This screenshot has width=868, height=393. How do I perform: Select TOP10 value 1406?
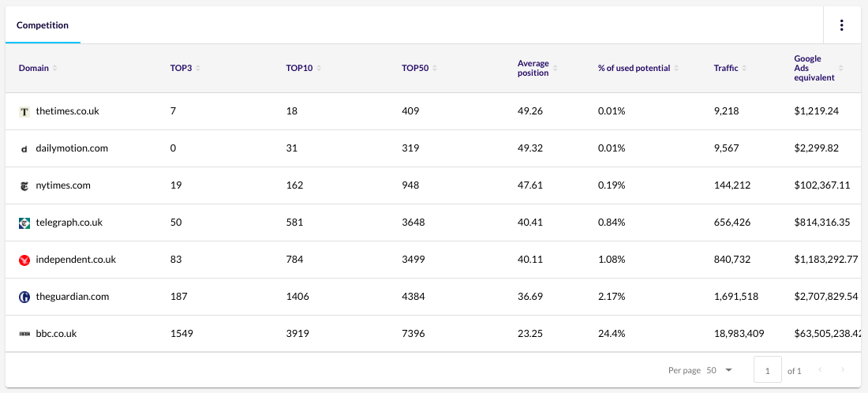click(x=297, y=297)
